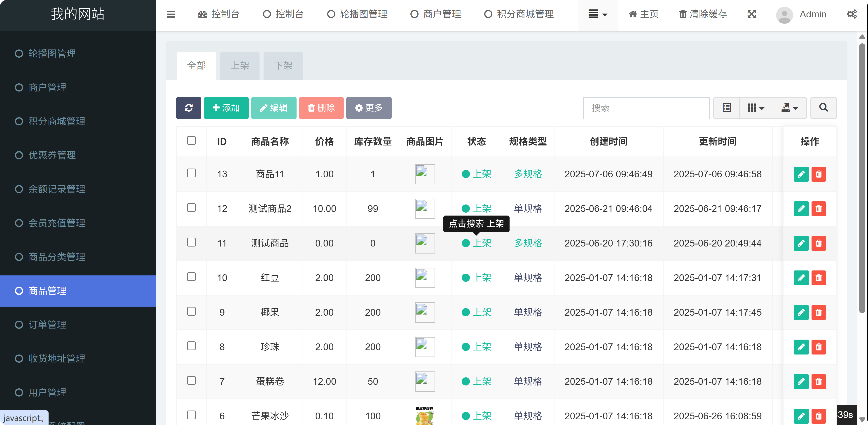Click the search magnifier icon beside search box
The width and height of the screenshot is (868, 425).
pyautogui.click(x=823, y=108)
